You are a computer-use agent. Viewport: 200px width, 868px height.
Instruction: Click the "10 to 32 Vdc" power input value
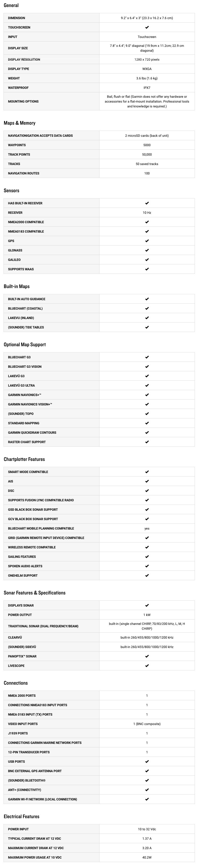(147, 829)
